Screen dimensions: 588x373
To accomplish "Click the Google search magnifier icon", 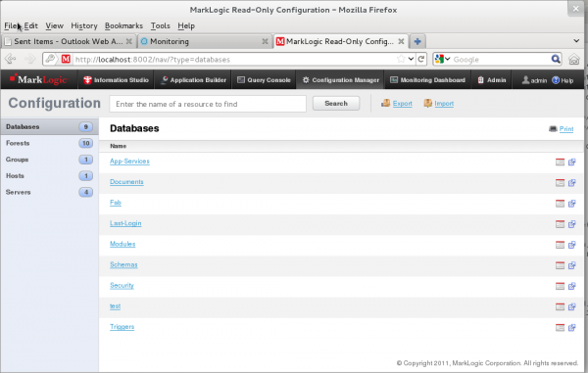I will tap(556, 59).
